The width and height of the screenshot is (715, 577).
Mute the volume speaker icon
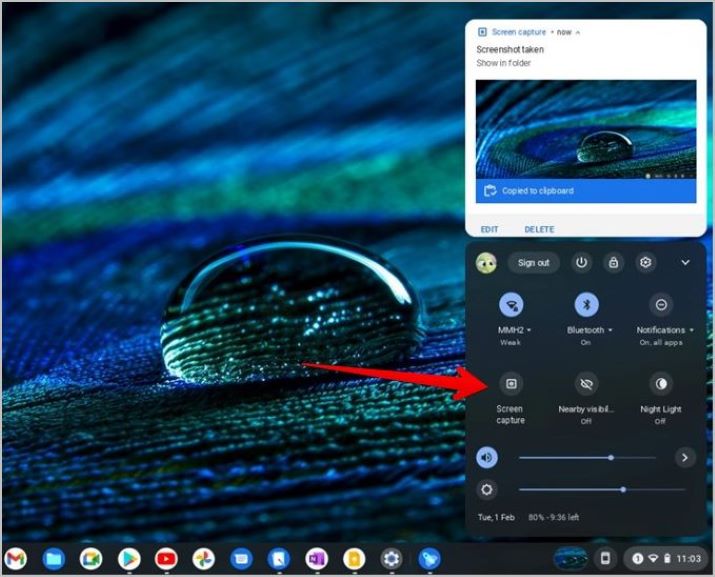[x=487, y=457]
